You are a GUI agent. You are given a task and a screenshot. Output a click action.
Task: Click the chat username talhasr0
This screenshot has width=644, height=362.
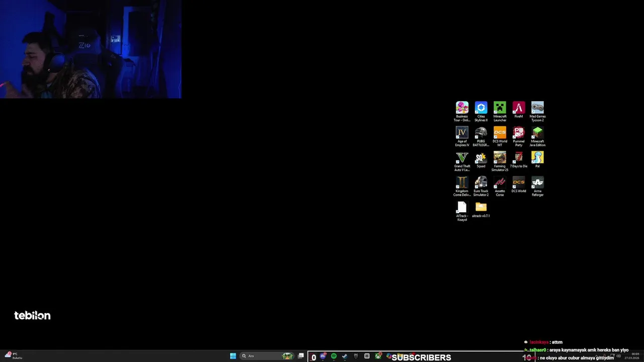[537, 350]
